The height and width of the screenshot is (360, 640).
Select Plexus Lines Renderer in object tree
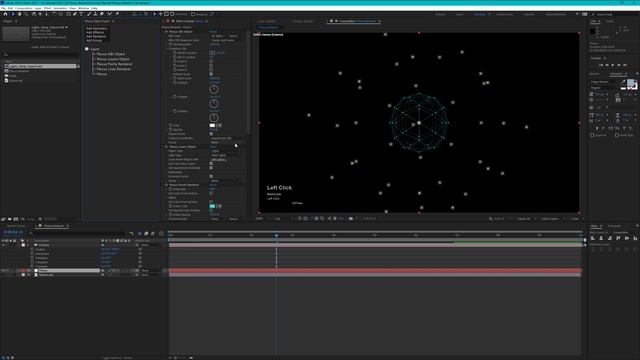click(114, 69)
